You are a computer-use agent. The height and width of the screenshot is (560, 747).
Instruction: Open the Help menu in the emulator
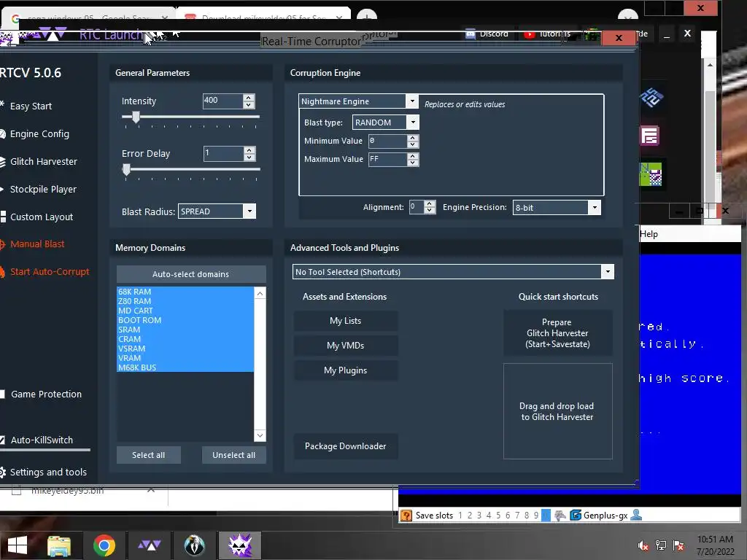coord(649,234)
